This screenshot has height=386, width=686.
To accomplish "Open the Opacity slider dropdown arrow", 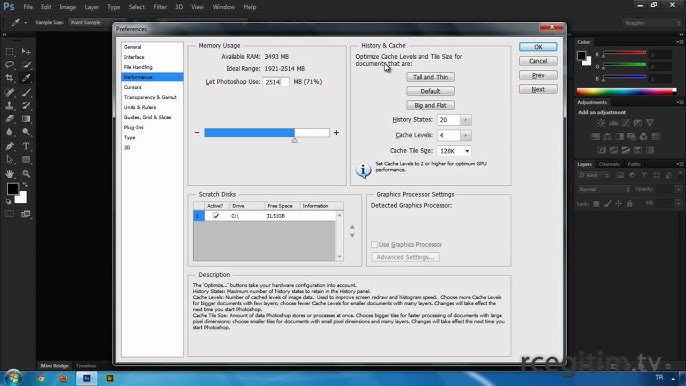I will point(678,189).
